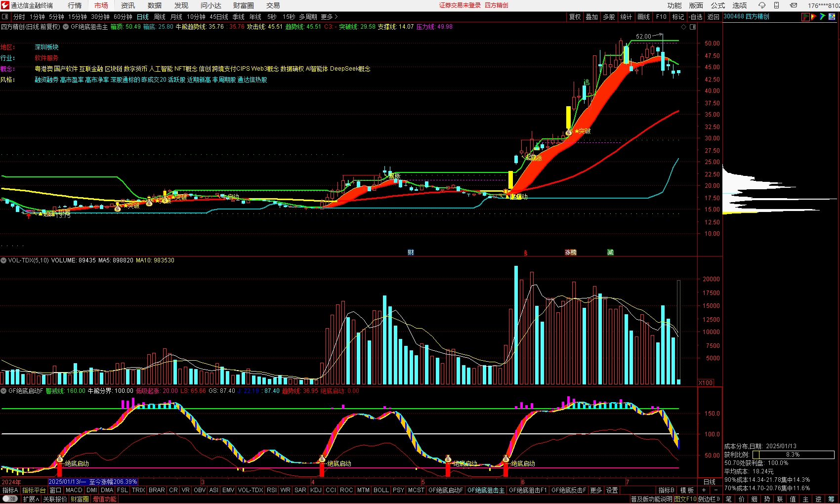The width and height of the screenshot is (840, 504).
Task: Expand the 扩展 menu
Action: [x=31, y=499]
